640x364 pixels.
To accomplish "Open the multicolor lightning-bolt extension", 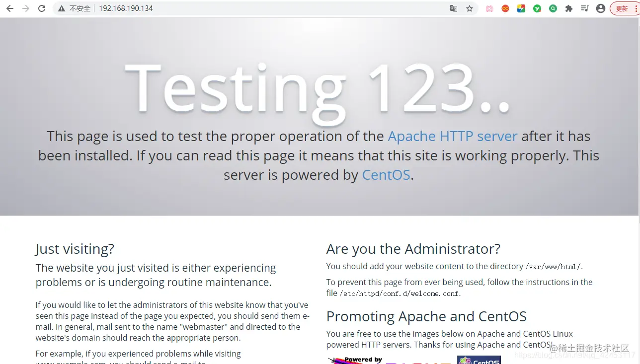I will 521,8.
